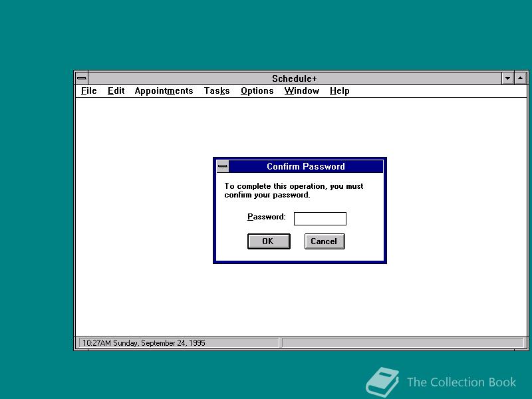Open the Tasks menu
532x399 pixels.
point(217,91)
